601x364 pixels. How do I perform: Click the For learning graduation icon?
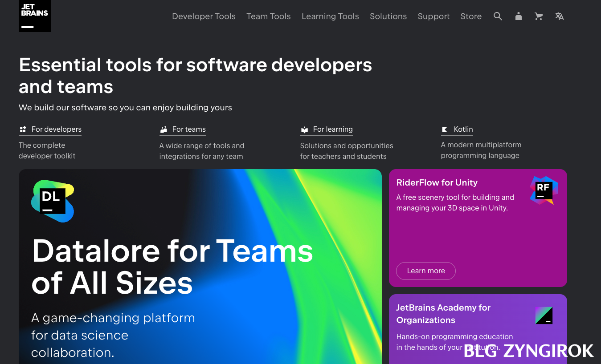[304, 129]
